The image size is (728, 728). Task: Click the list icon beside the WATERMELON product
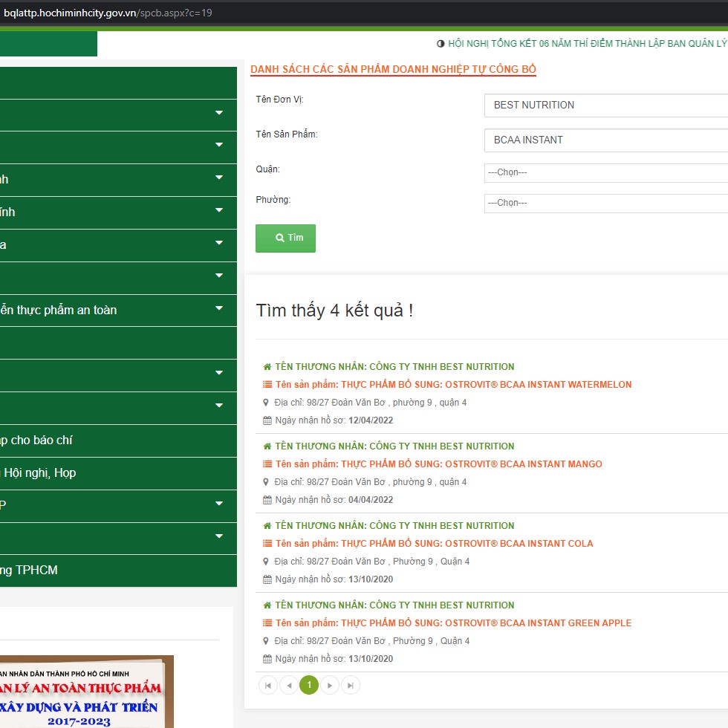coord(267,385)
